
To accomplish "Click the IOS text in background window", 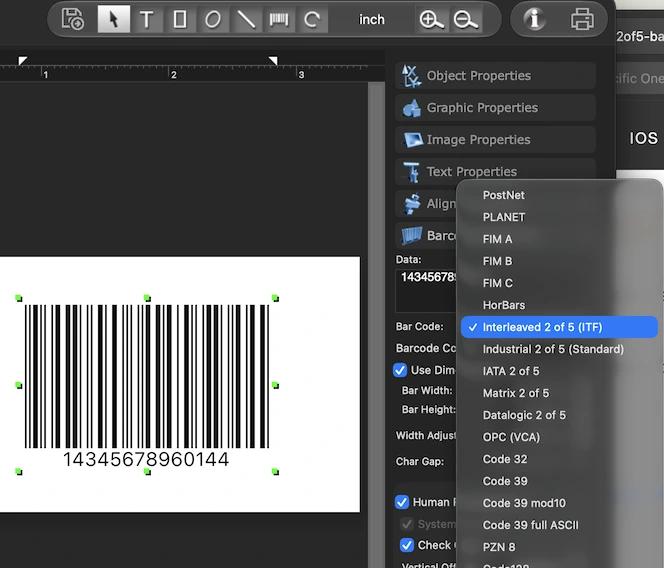I will (x=643, y=139).
